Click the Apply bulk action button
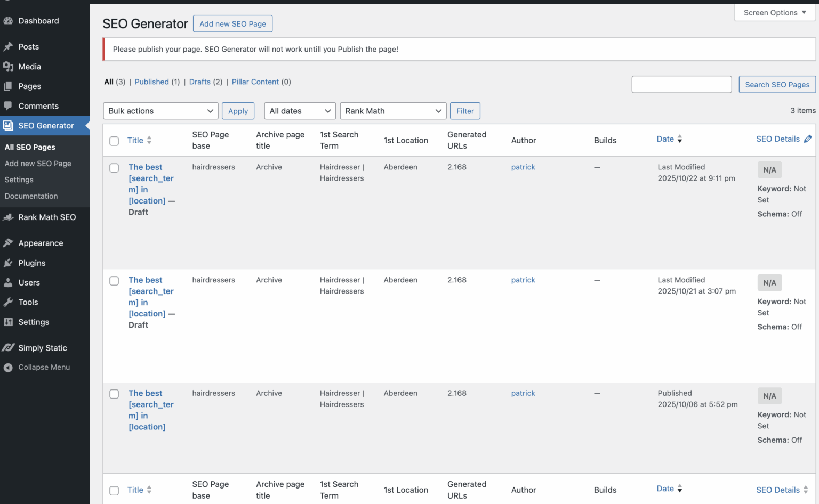The height and width of the screenshot is (504, 819). [238, 111]
